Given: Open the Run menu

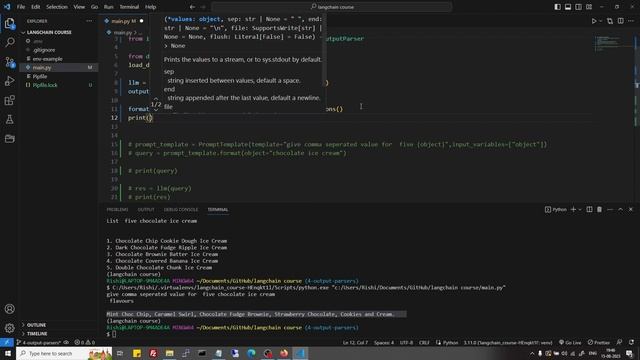Looking at the screenshot, I should coord(109,7).
